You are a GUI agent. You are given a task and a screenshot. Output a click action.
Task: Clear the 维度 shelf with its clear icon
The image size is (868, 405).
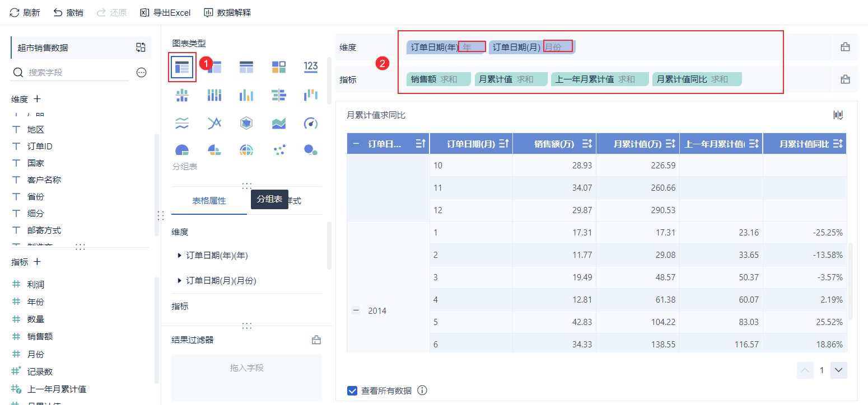846,47
